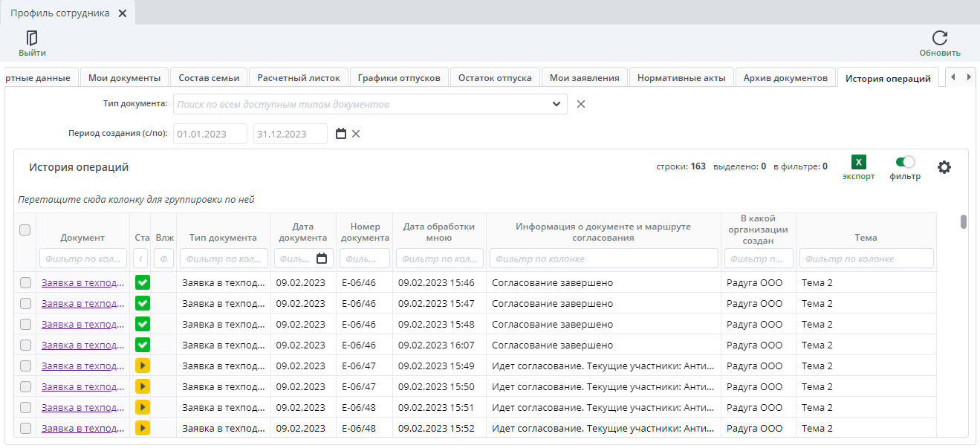Select row checkbox for 15:49 entry

[x=25, y=366]
